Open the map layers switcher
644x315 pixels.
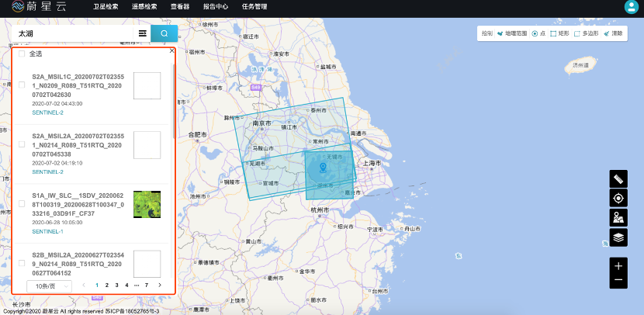(618, 237)
